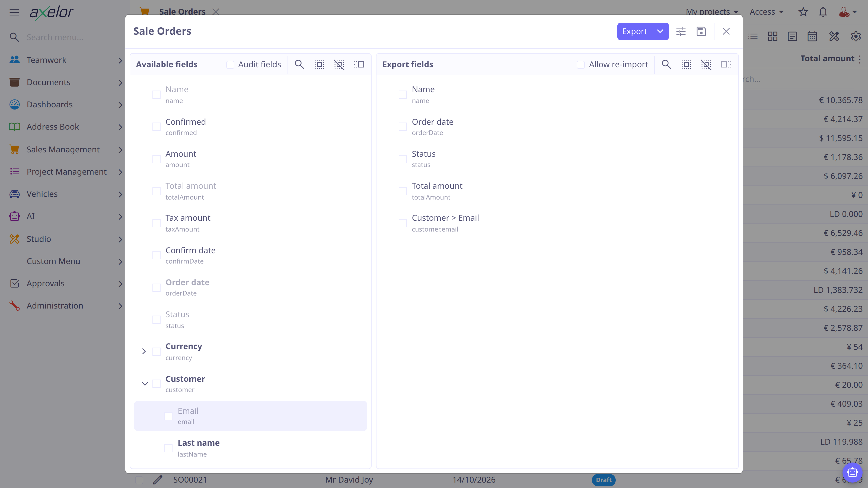The height and width of the screenshot is (488, 868).
Task: Expand Address Book menu
Action: 66,127
